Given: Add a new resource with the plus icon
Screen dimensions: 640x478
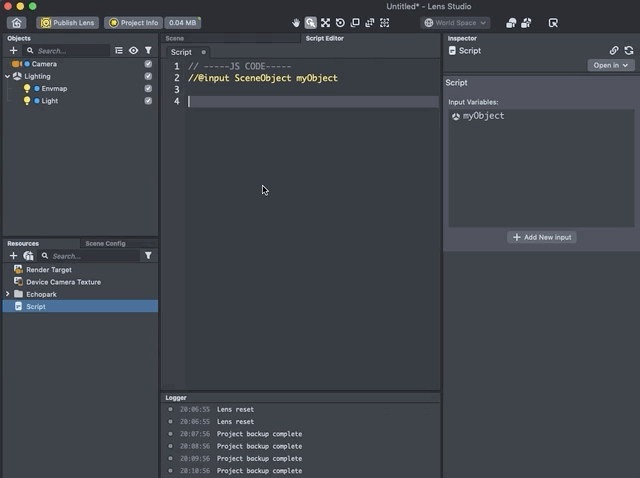Looking at the screenshot, I should [13, 256].
